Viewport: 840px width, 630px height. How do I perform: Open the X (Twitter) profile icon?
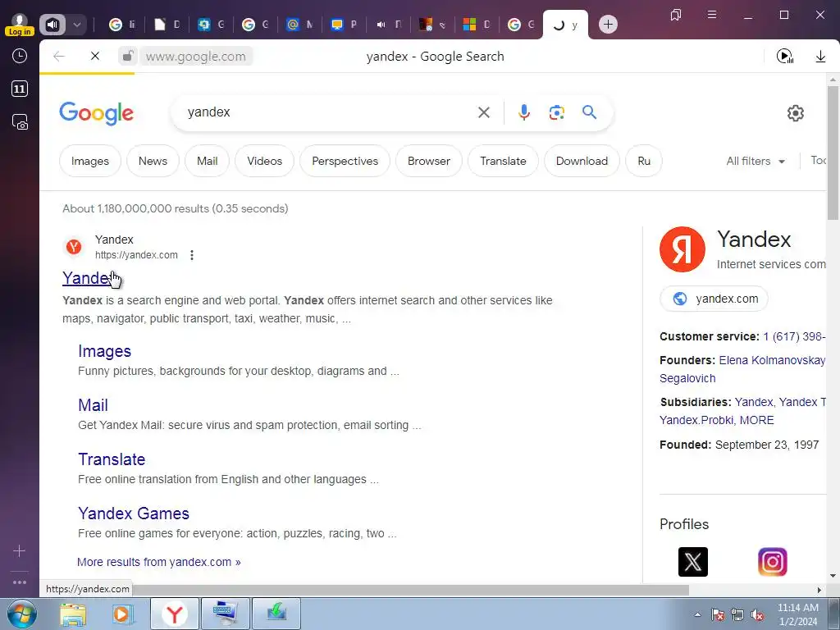point(692,562)
